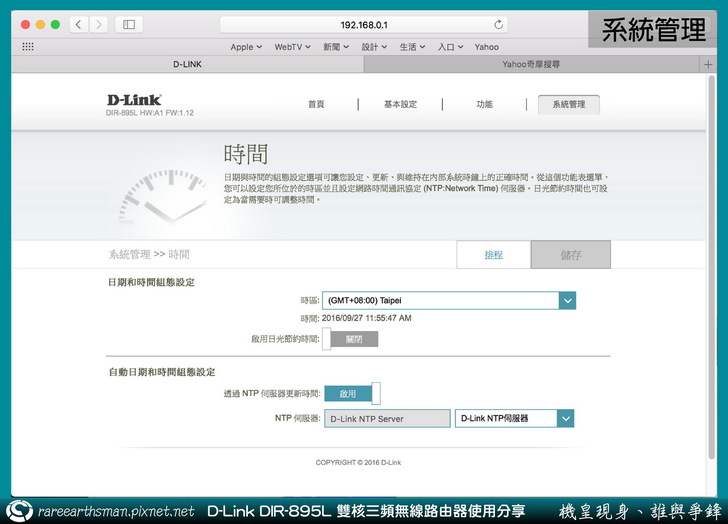Open the 功能 features menu
Screen dimensions: 728x524
pos(484,104)
